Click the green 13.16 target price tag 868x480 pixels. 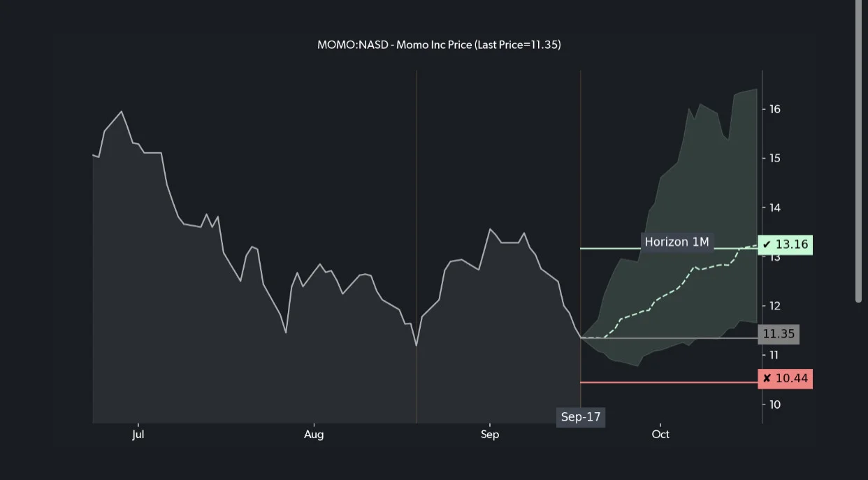click(x=785, y=245)
